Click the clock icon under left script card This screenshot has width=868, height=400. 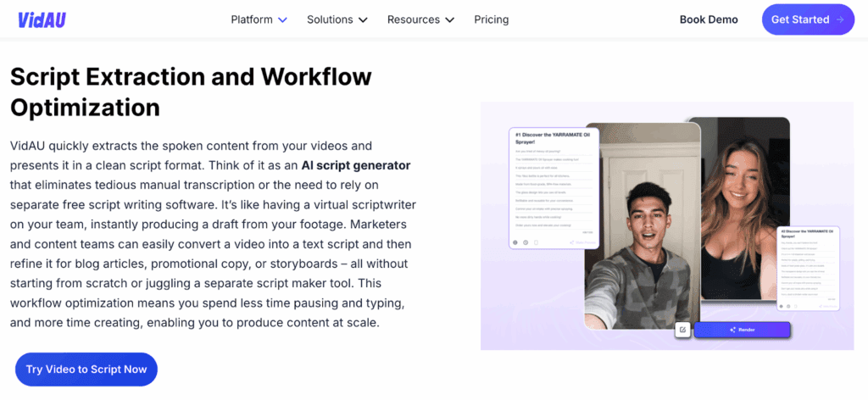[525, 242]
